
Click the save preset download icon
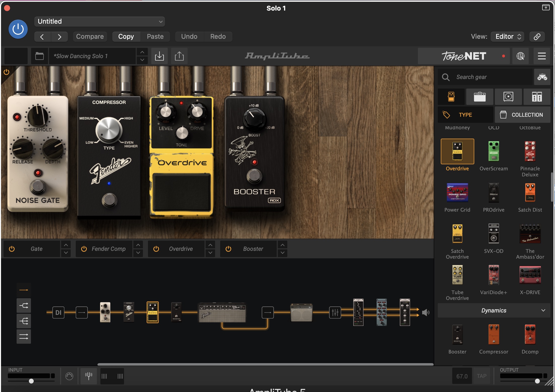click(x=159, y=56)
